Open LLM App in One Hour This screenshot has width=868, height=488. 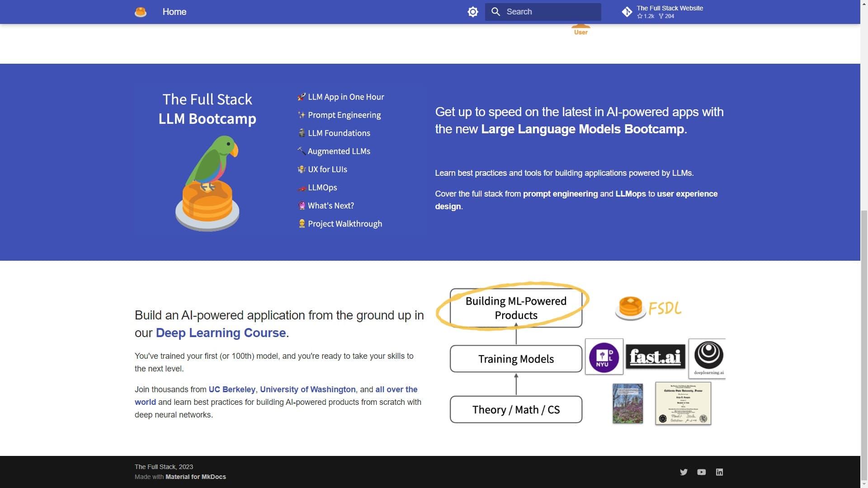346,97
